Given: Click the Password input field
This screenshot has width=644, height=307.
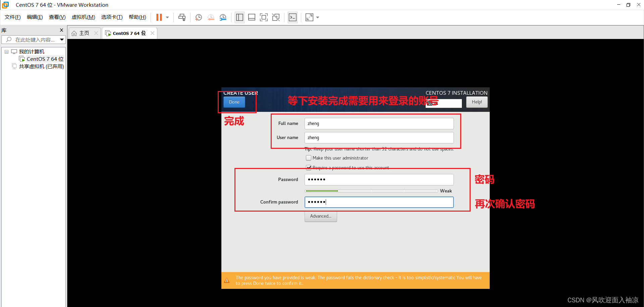Looking at the screenshot, I should click(x=379, y=180).
